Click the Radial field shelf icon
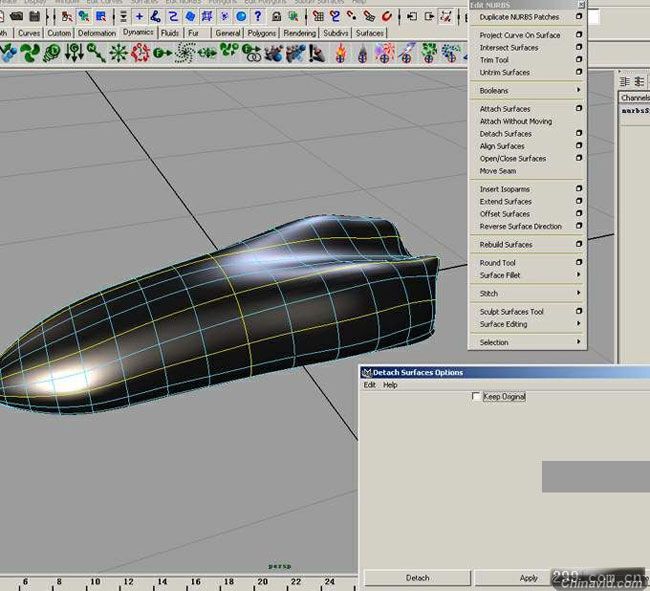650x591 pixels. (x=119, y=53)
